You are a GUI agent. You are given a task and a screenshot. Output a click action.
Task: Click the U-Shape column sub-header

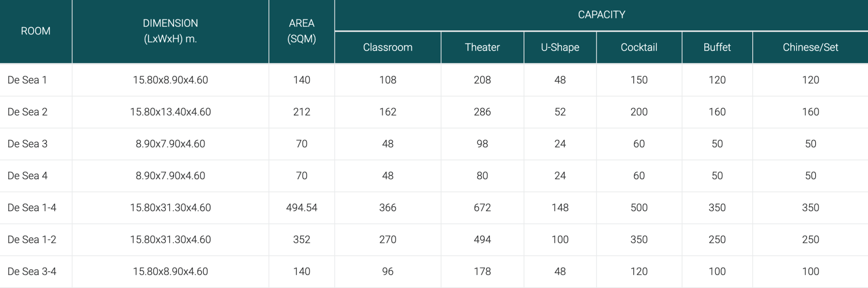tap(560, 47)
